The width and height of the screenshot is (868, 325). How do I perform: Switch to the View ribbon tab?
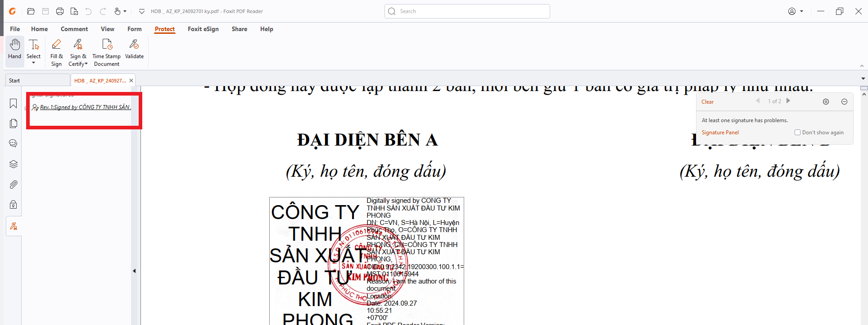tap(108, 29)
